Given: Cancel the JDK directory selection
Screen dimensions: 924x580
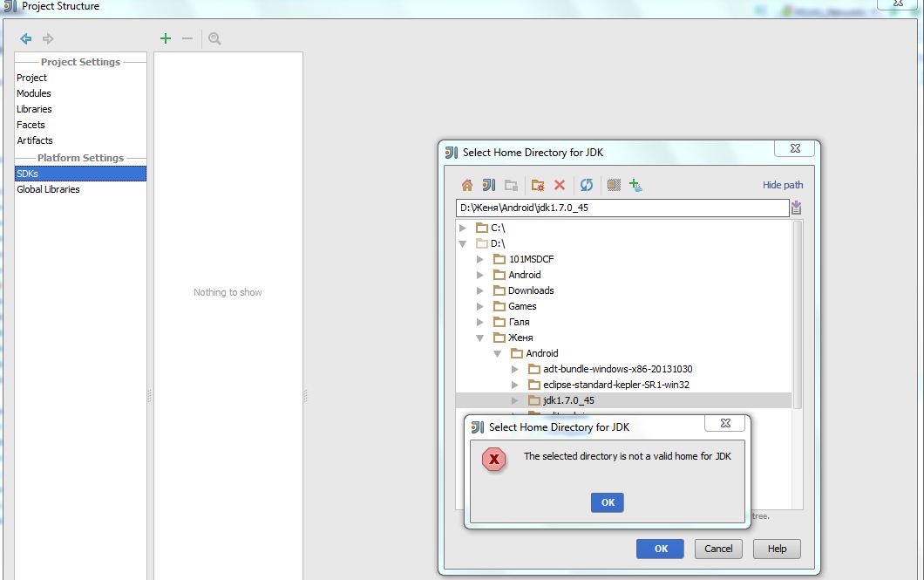Looking at the screenshot, I should (x=718, y=549).
